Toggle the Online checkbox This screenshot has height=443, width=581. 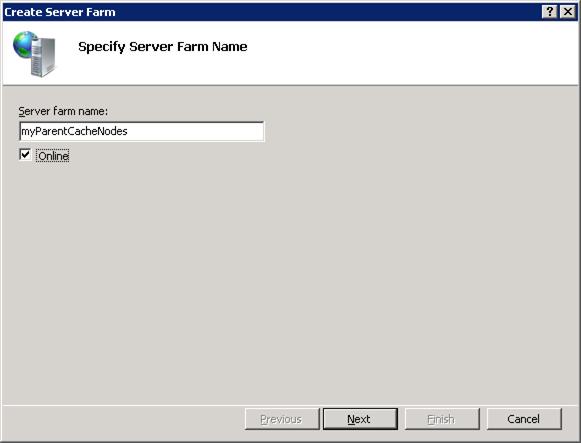tap(25, 154)
